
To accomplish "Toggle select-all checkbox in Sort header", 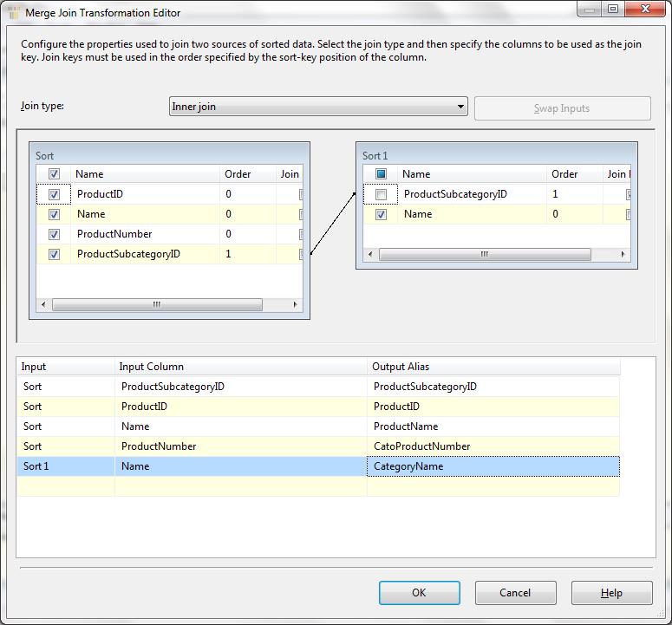I will pyautogui.click(x=54, y=174).
